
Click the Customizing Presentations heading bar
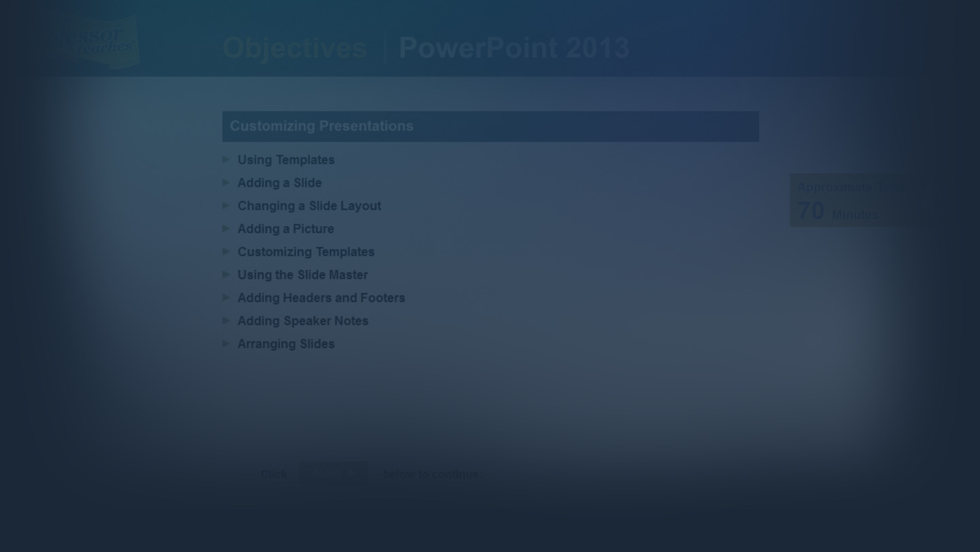point(490,127)
